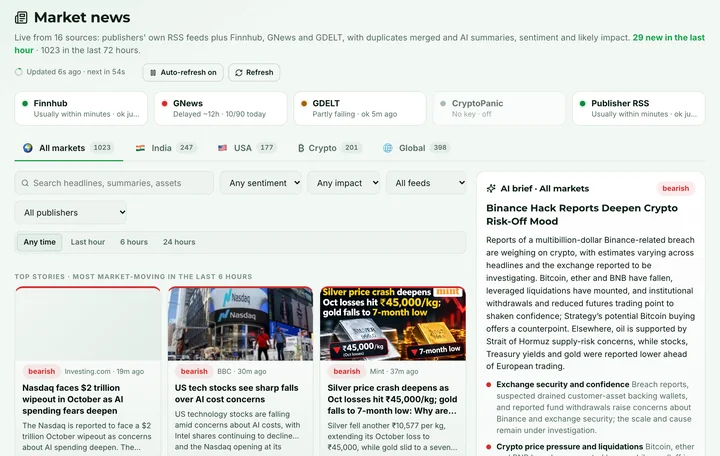This screenshot has height=456, width=720.
Task: Toggle Auto-refresh off
Action: click(183, 73)
